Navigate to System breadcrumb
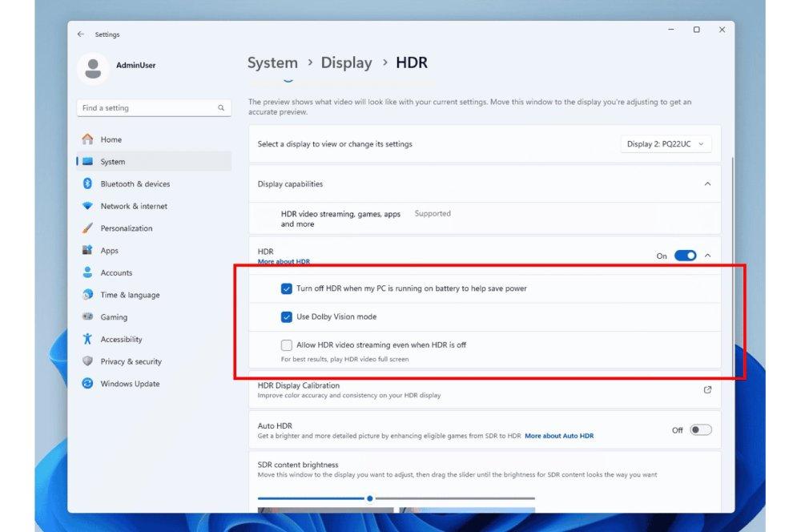Viewport: 801px width, 532px height. coord(272,62)
